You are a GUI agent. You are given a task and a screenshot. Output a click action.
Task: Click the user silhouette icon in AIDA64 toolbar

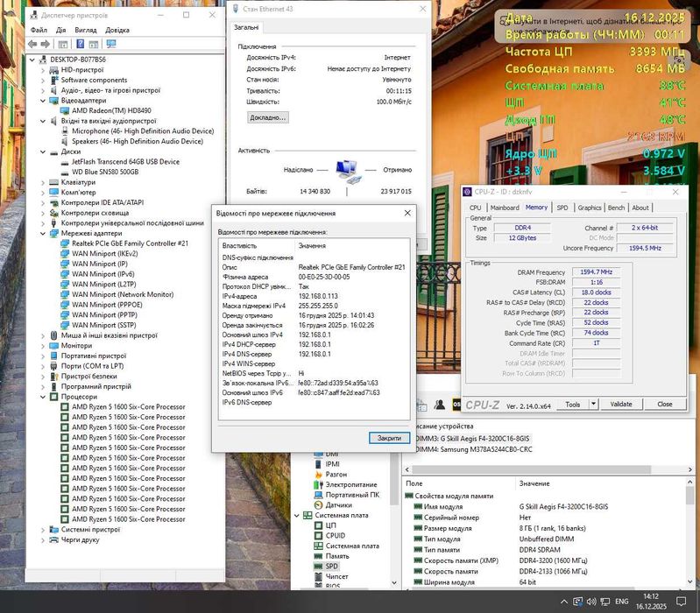[x=440, y=405]
